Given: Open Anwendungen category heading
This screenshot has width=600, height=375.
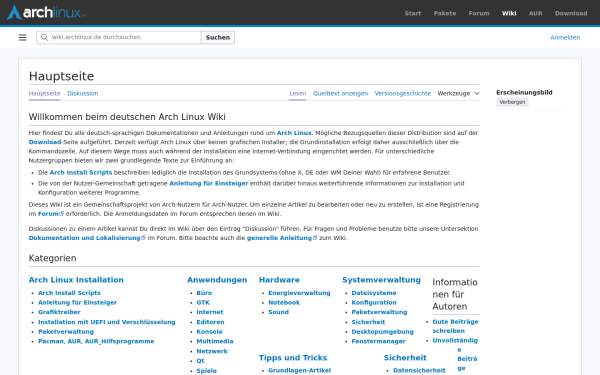Looking at the screenshot, I should tap(217, 280).
